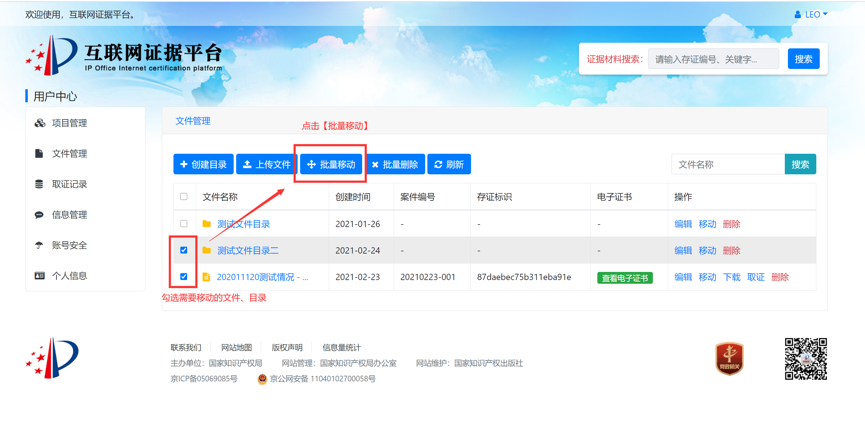This screenshot has width=865, height=440.
Task: Open 账号安全 in the sidebar menu
Action: [69, 245]
